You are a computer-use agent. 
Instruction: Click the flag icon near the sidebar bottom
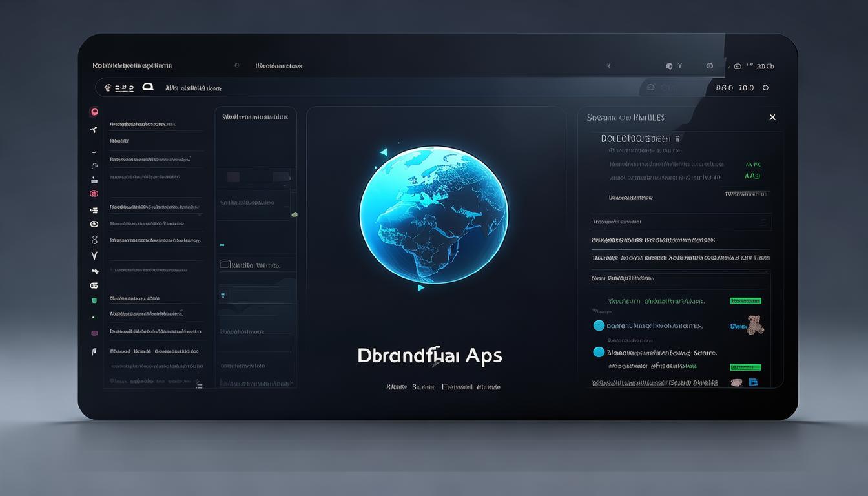(x=94, y=351)
